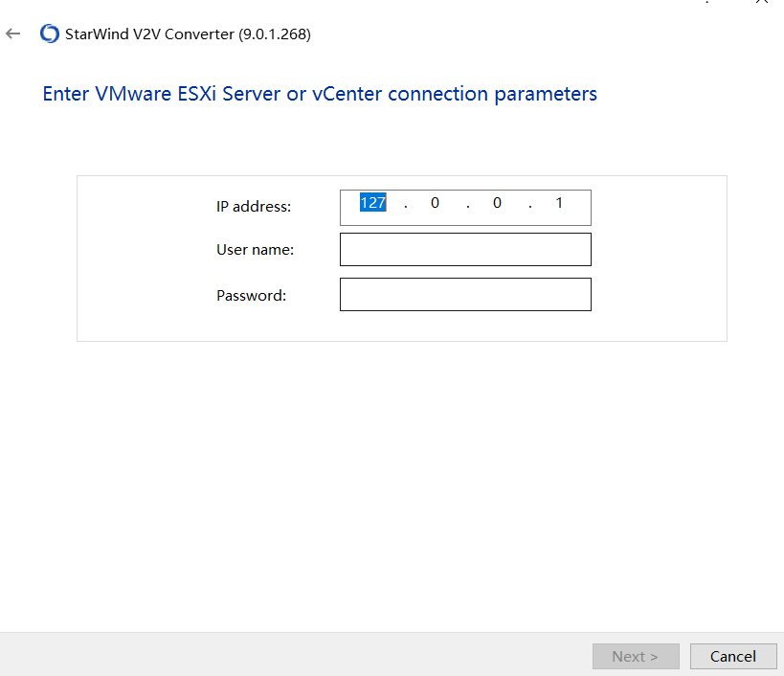The width and height of the screenshot is (784, 676).
Task: Click the connection parameters heading text
Action: point(320,94)
